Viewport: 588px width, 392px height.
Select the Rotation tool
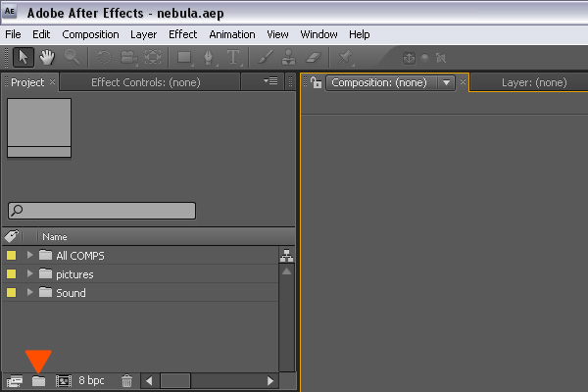click(x=104, y=58)
